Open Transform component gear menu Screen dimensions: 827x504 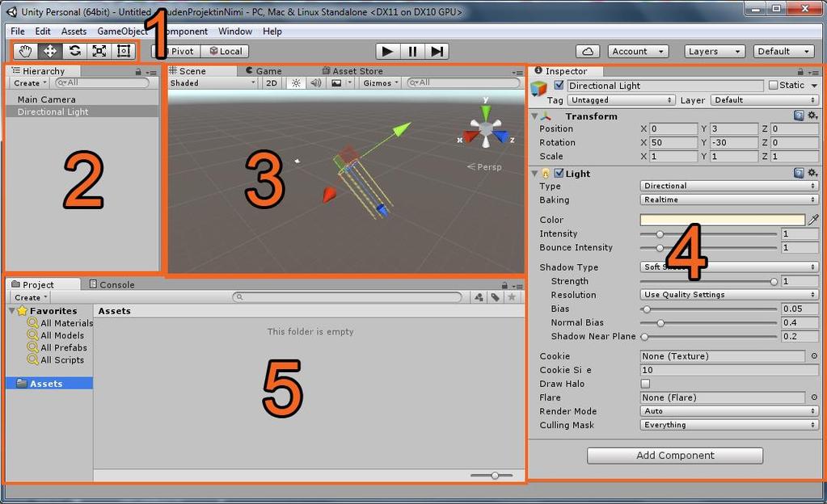[x=812, y=115]
